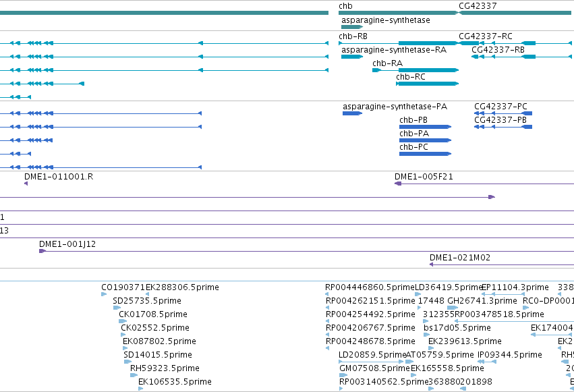Select the GH26741.3prime EST arrow
Screen dimensions: 574x392
pos(453,308)
